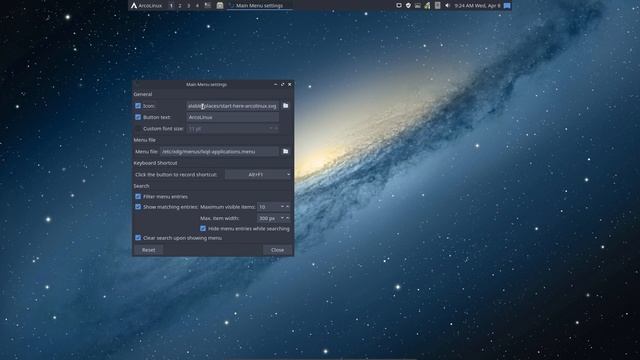Image resolution: width=640 pixels, height=360 pixels.
Task: Open the network status tray icon
Action: click(427, 5)
